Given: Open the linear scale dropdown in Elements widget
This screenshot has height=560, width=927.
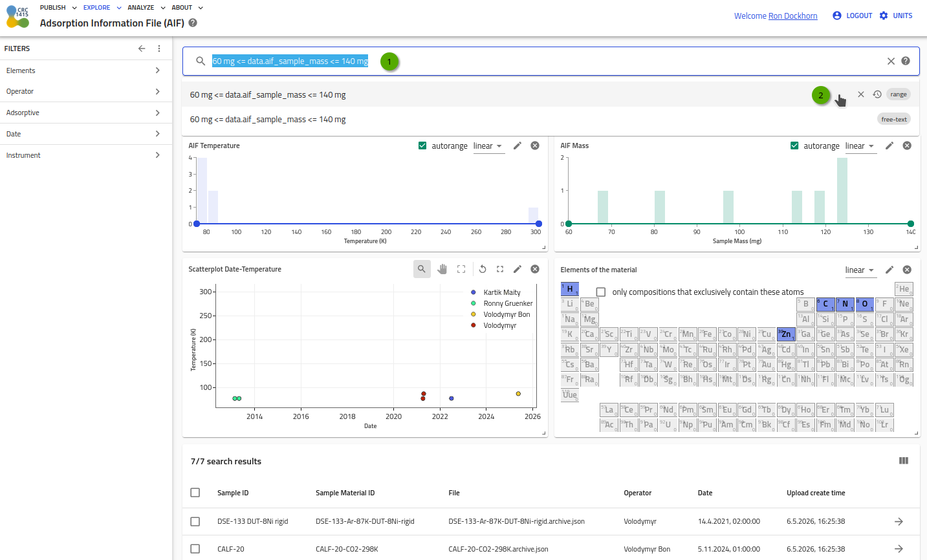Looking at the screenshot, I should coord(860,270).
